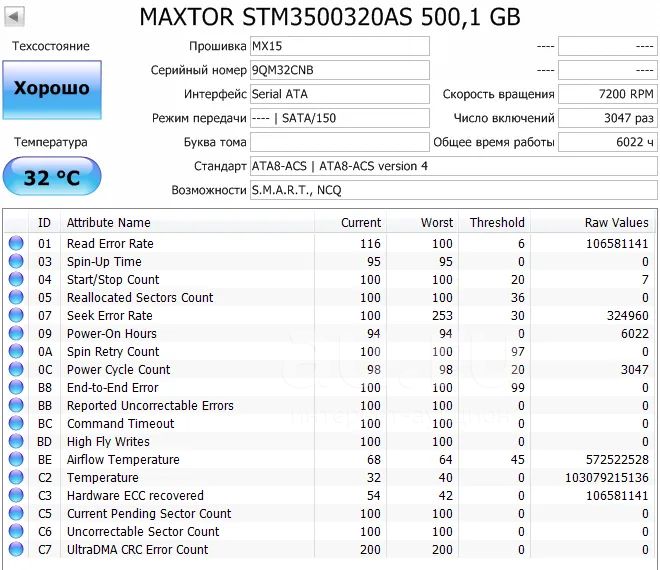The image size is (660, 570).
Task: Click the Интерфейс field Serial ATA
Action: 340,94
